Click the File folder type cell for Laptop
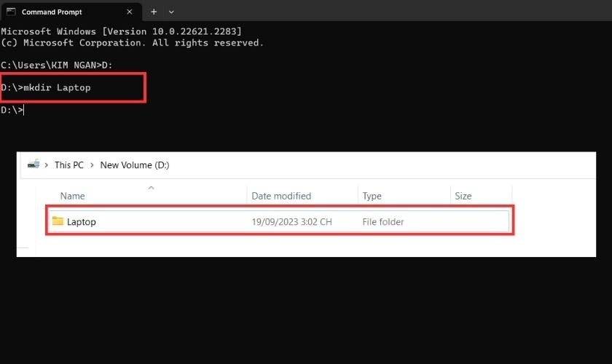 pos(382,222)
